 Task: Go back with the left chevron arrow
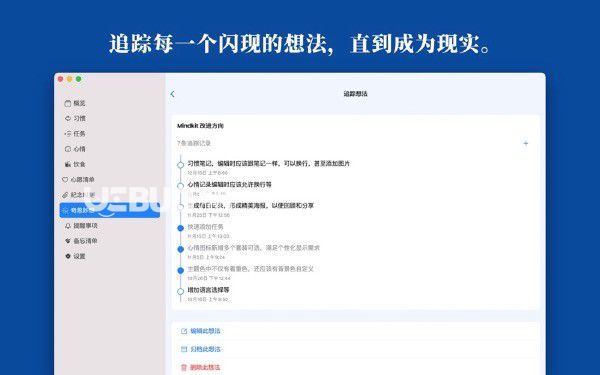click(173, 94)
